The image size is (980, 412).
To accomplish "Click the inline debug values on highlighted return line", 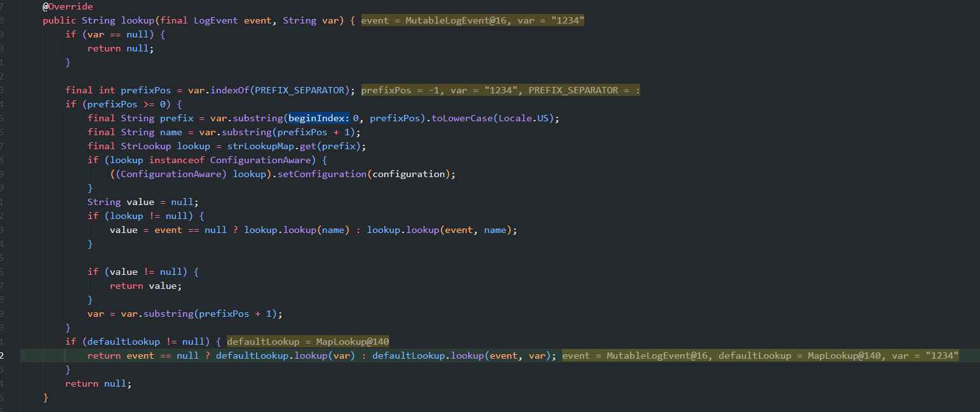I will pos(760,356).
